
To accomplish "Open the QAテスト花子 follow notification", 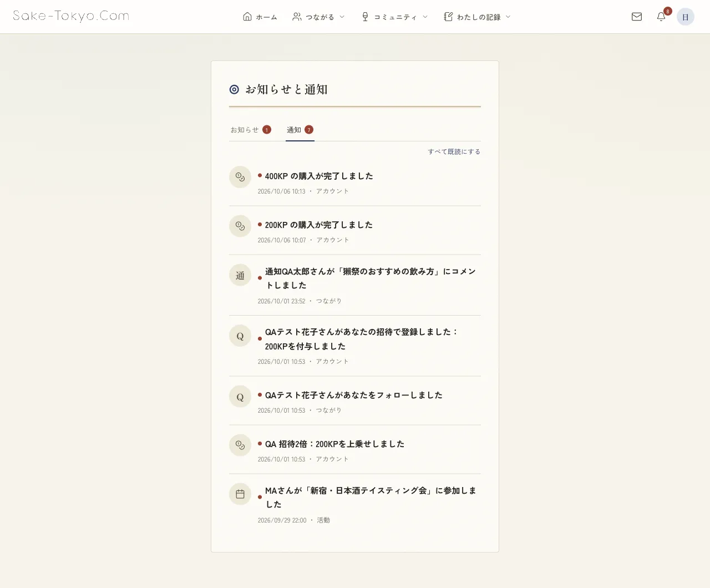I will (x=355, y=401).
